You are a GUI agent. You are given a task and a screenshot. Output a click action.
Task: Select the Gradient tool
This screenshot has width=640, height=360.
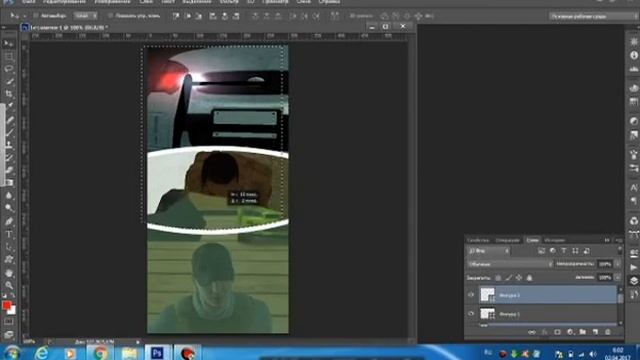point(9,182)
